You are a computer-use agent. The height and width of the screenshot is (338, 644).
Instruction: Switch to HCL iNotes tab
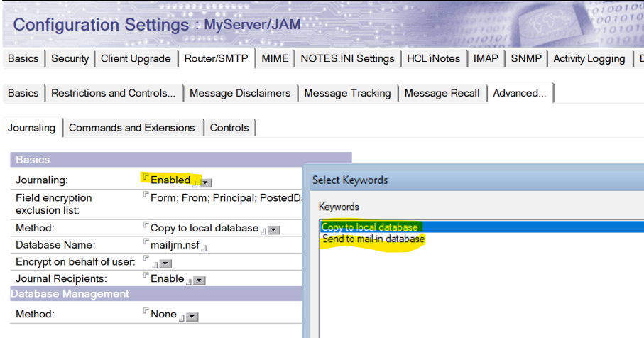click(x=433, y=59)
